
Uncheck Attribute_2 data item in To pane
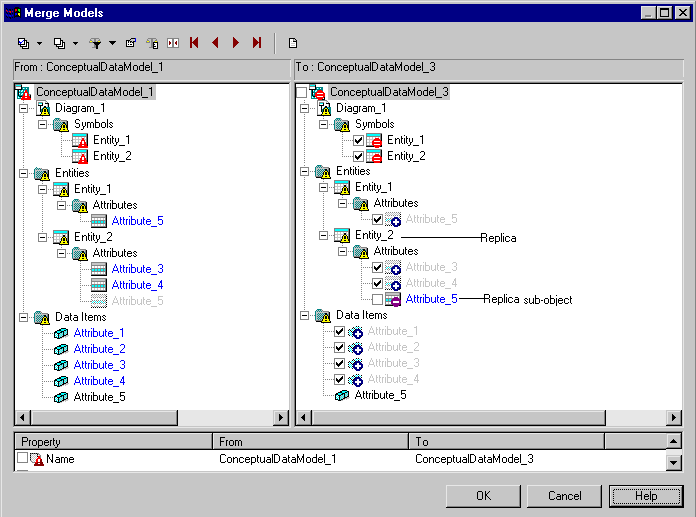(340, 347)
